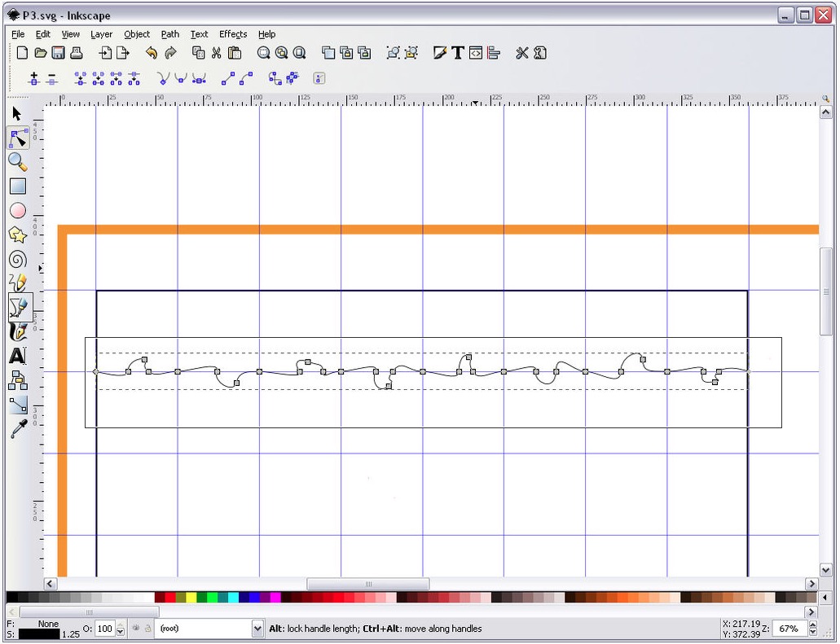Open the Path menu

click(169, 34)
